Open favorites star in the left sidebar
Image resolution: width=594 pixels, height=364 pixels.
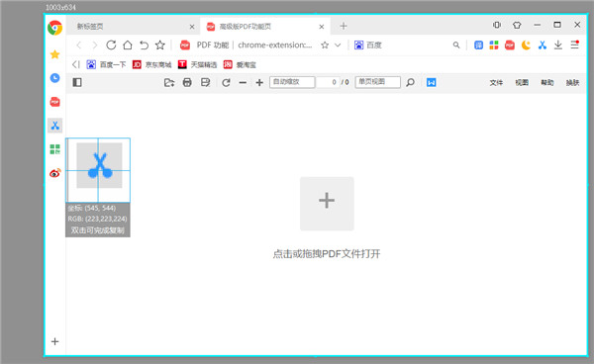click(54, 54)
